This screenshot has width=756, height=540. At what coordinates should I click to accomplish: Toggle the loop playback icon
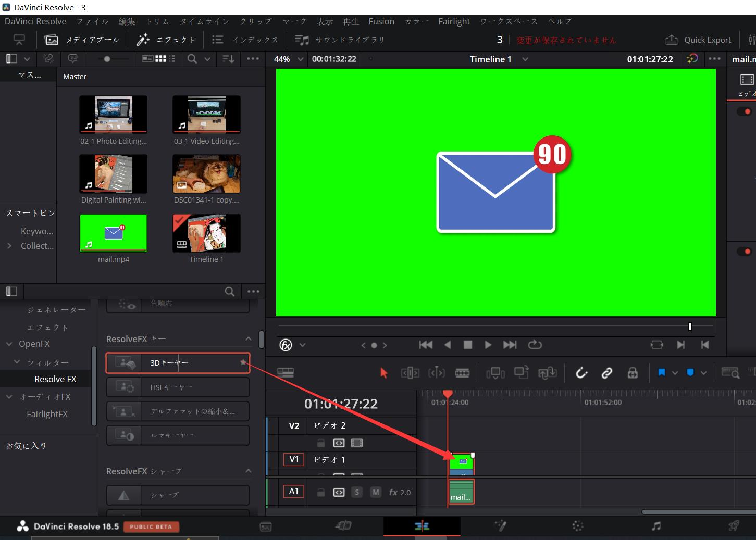(535, 345)
